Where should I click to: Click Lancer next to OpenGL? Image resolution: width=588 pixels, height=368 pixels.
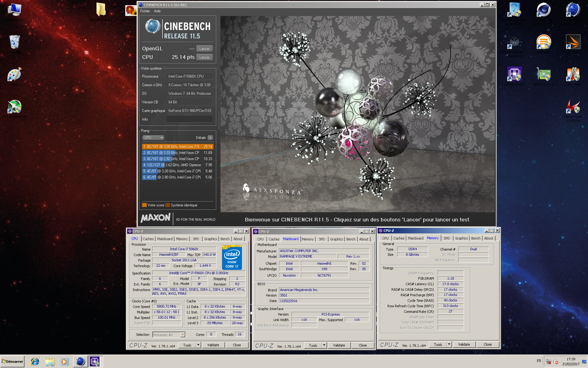204,48
